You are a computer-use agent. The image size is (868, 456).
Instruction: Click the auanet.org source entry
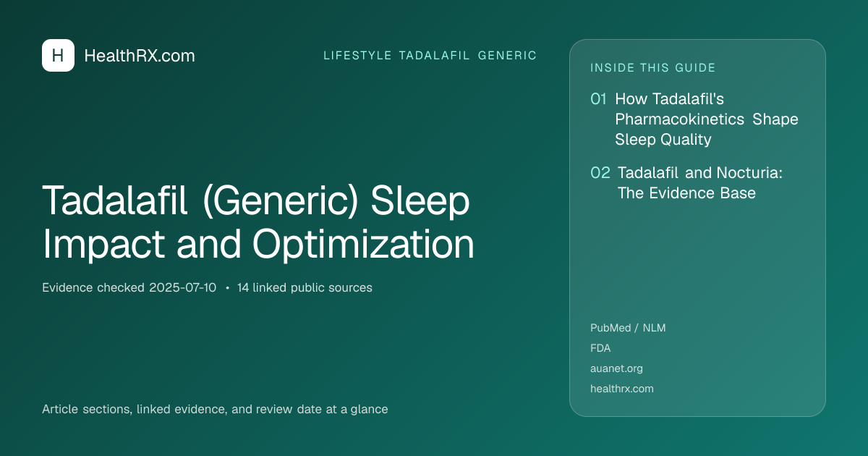(x=616, y=368)
